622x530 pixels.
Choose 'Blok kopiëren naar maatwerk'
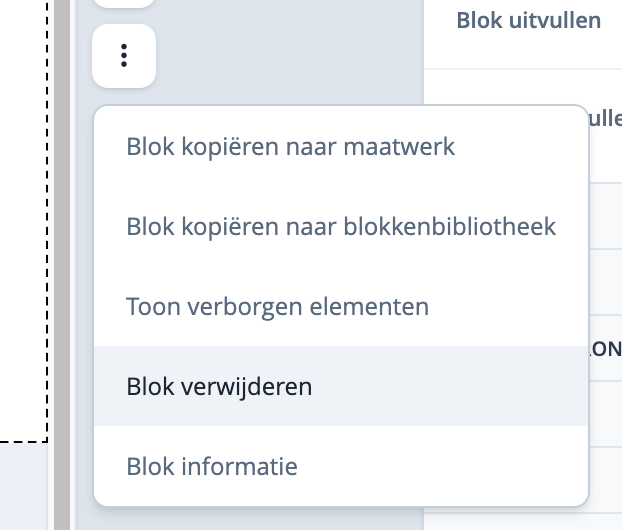(290, 147)
